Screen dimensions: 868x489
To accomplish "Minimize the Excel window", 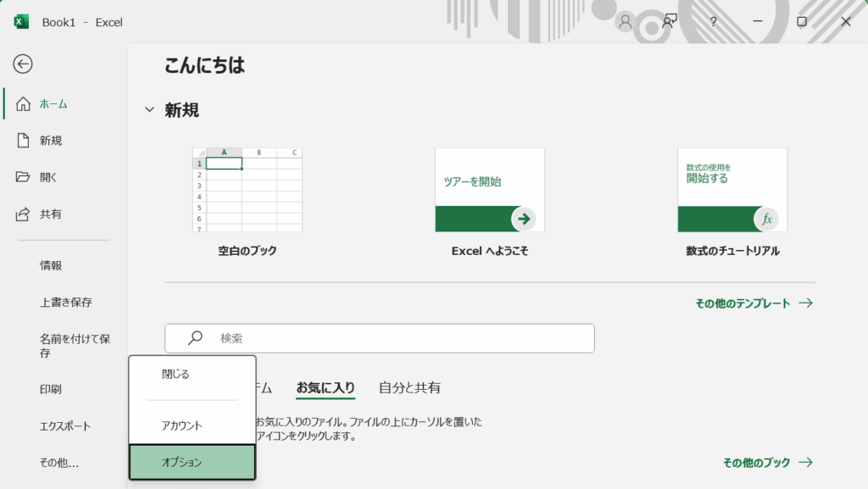I will [758, 21].
